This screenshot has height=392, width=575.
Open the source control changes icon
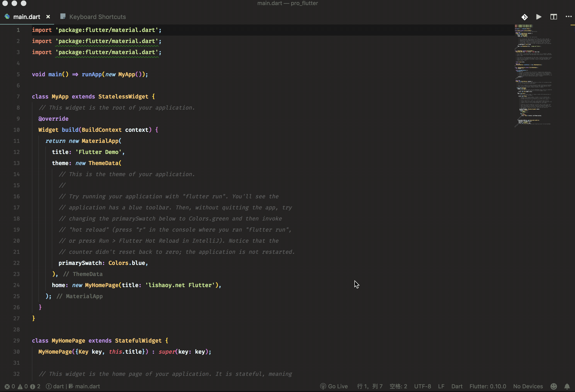click(x=524, y=17)
